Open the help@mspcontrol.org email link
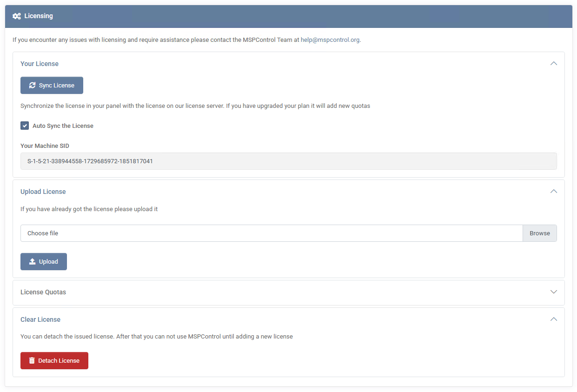 [x=330, y=40]
